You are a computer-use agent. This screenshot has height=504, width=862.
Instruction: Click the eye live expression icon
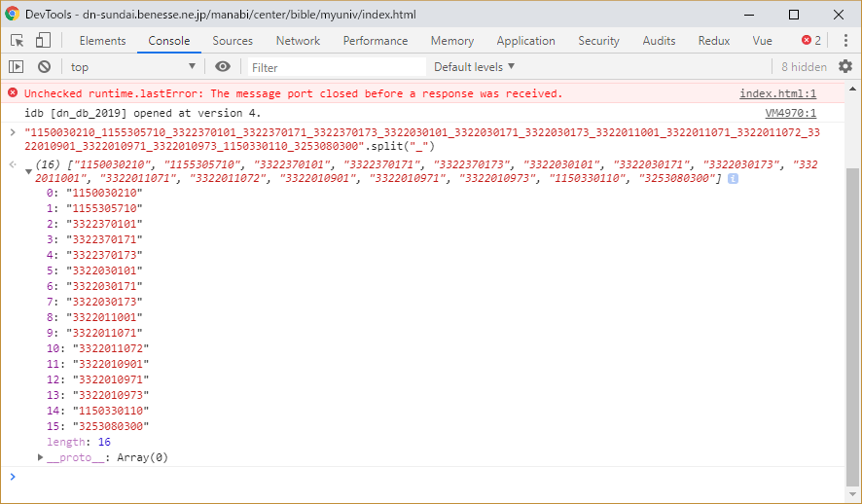[223, 67]
